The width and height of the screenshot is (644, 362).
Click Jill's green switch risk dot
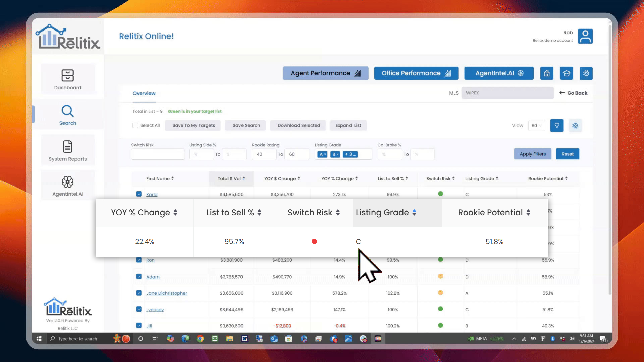point(440,325)
